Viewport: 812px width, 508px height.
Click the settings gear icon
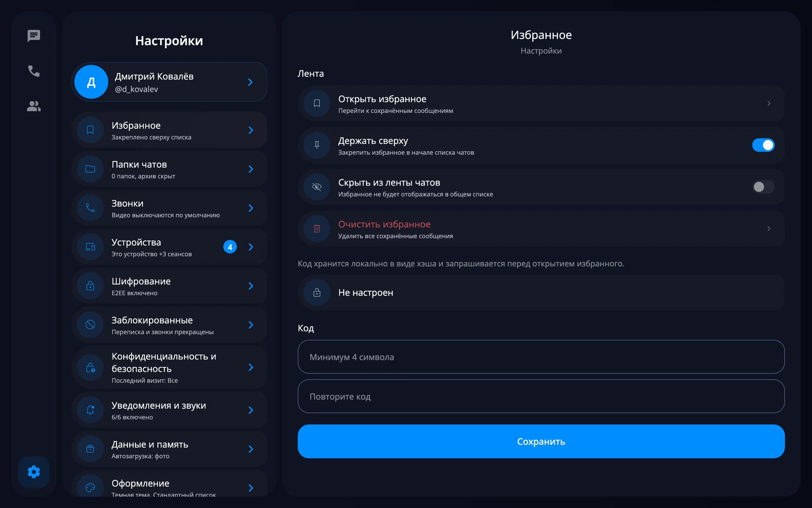tap(34, 471)
